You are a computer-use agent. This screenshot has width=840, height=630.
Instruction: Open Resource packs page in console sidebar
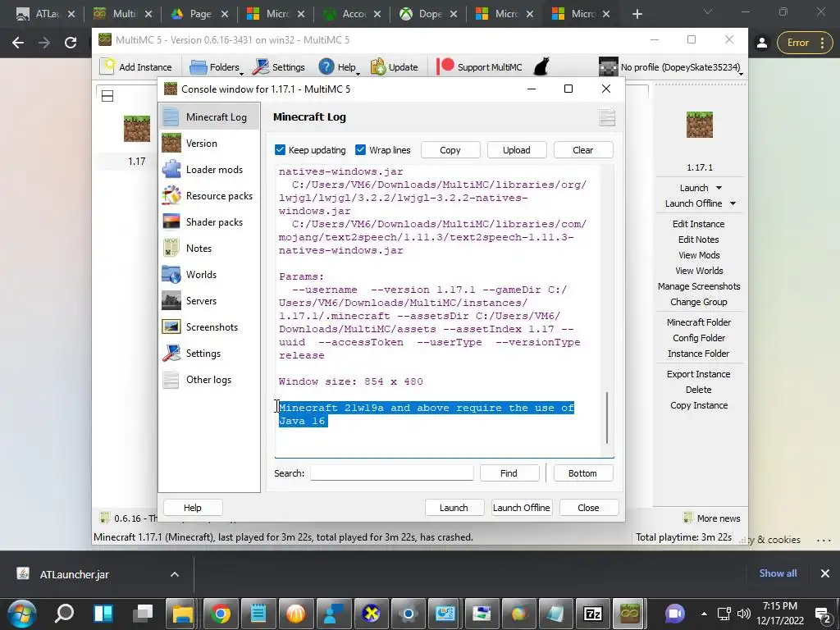(x=209, y=195)
